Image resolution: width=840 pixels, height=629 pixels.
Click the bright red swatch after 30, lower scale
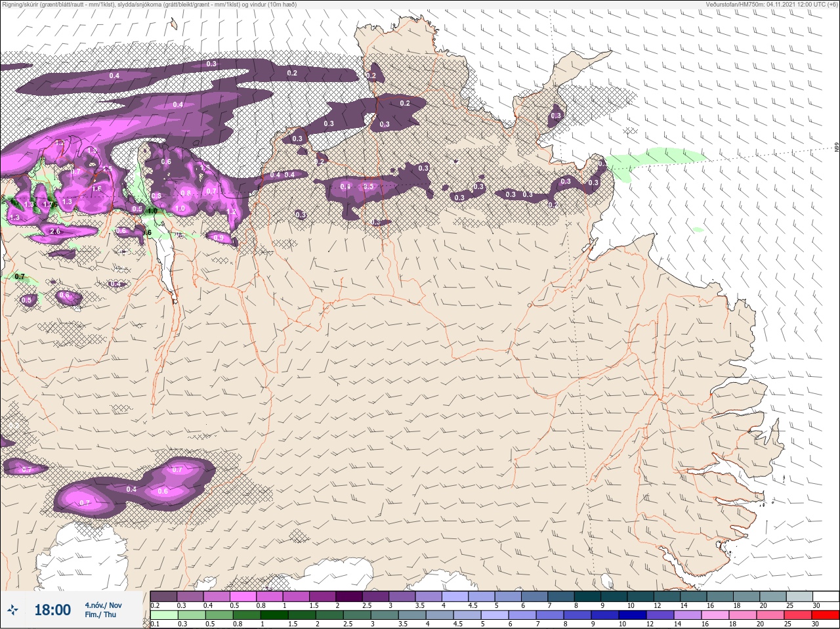point(826,615)
